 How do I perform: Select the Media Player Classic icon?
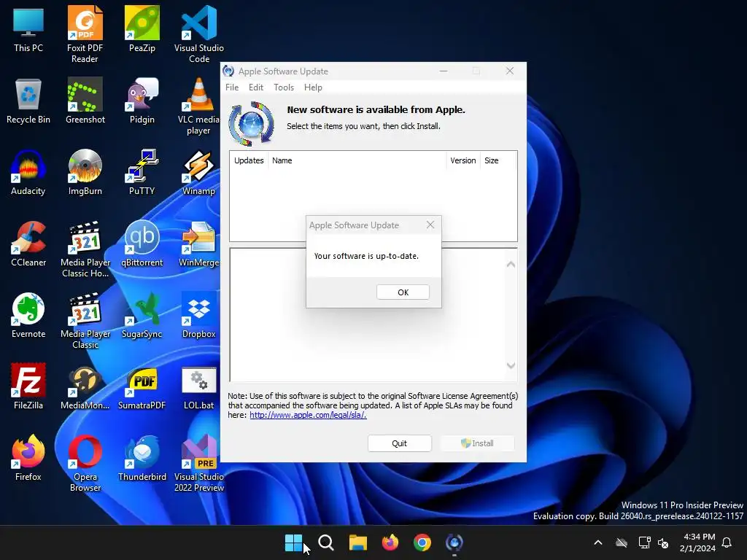(x=85, y=320)
